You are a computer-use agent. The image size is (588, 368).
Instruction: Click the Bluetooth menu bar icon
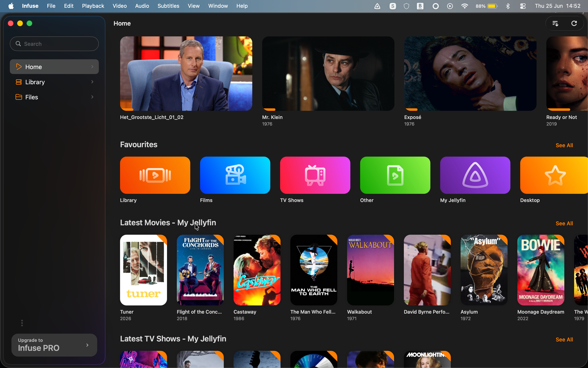pyautogui.click(x=508, y=6)
